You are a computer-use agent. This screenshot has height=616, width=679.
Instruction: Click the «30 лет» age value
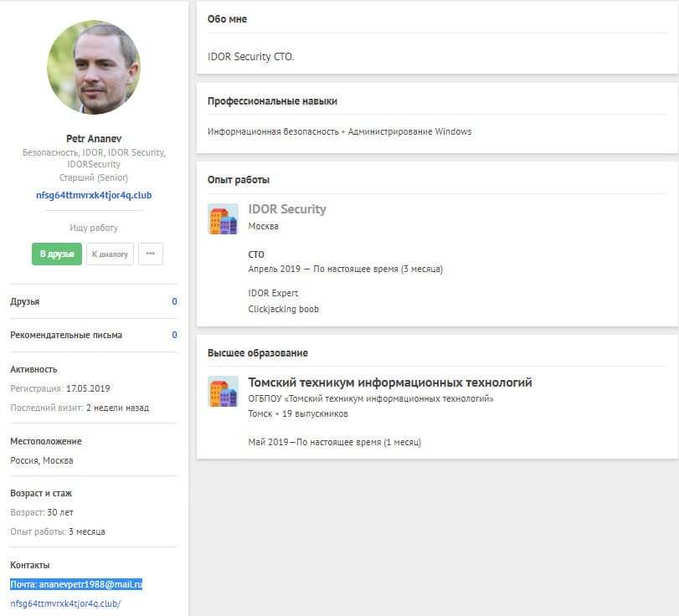pyautogui.click(x=60, y=512)
